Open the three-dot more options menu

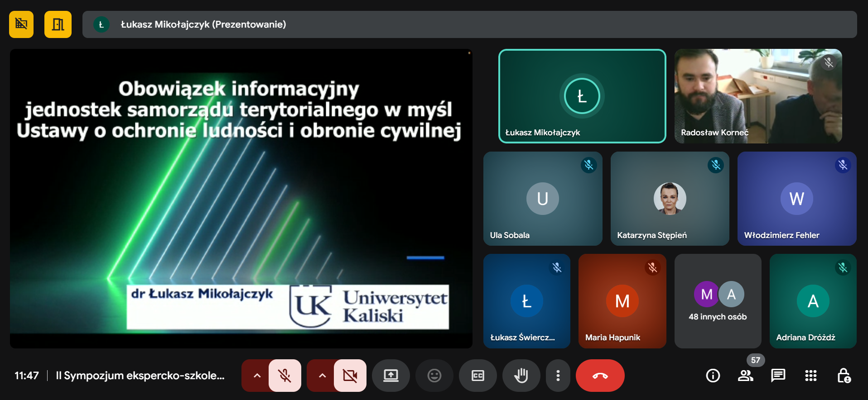coord(558,376)
